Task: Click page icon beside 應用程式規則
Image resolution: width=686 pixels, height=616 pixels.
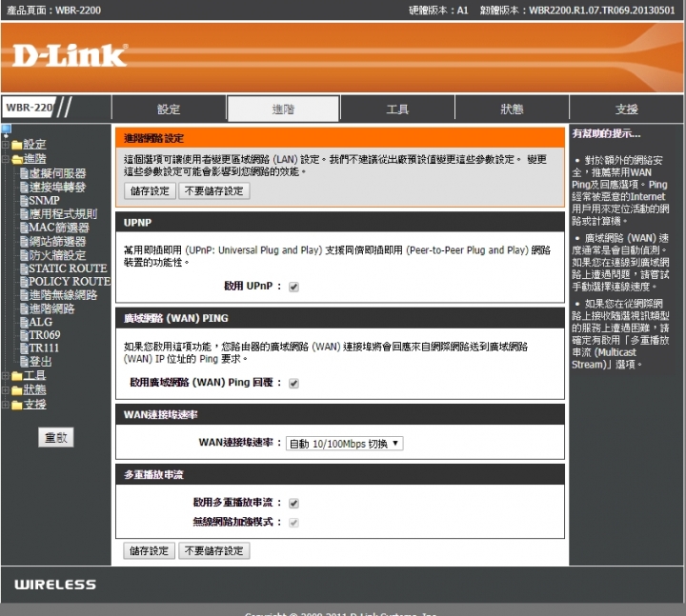Action: [25, 214]
